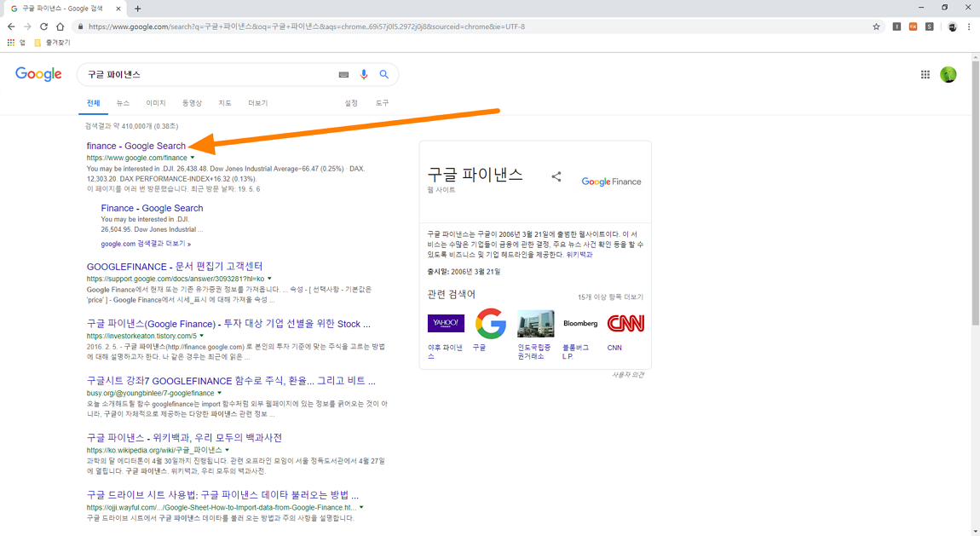Image resolution: width=980 pixels, height=536 pixels.
Task: Open the on-screen keyboard icon in search box
Action: (343, 74)
